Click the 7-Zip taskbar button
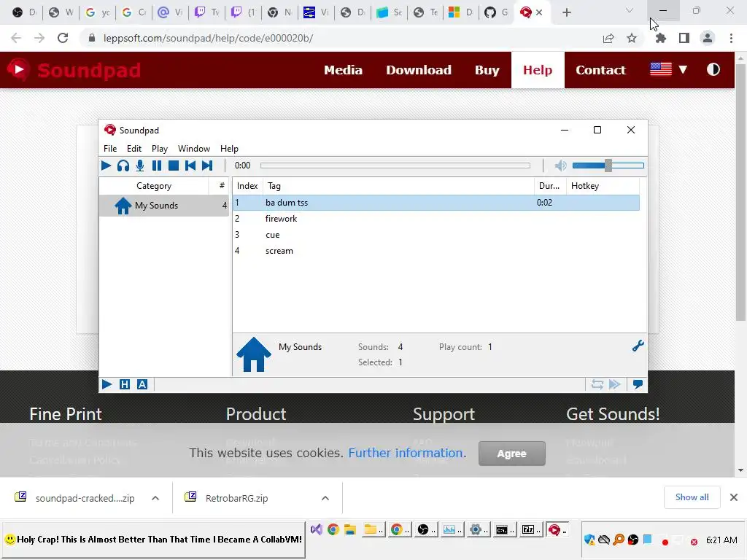Viewport: 747px width, 560px height. (x=531, y=529)
